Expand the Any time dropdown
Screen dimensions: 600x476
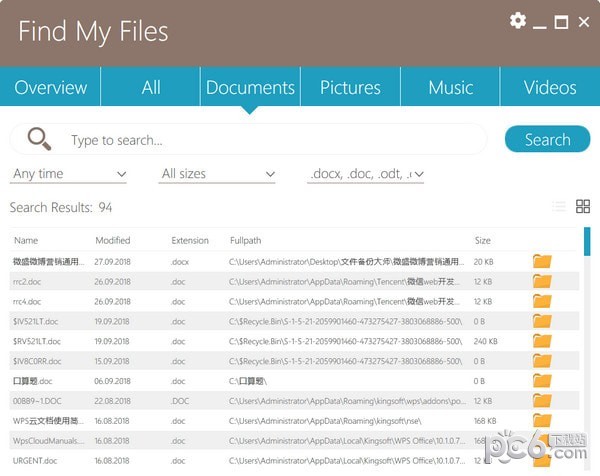coord(68,174)
